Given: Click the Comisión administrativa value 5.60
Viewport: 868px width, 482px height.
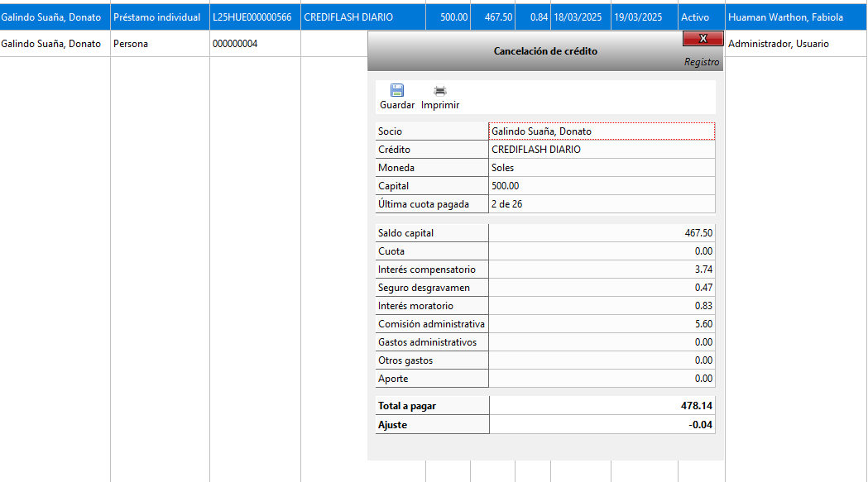Looking at the screenshot, I should pyautogui.click(x=601, y=324).
